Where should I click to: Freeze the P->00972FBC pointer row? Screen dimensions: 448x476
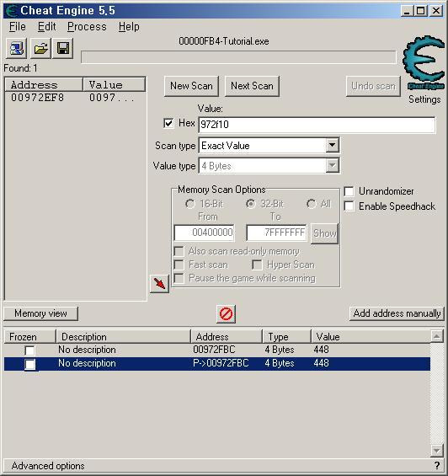(x=29, y=364)
